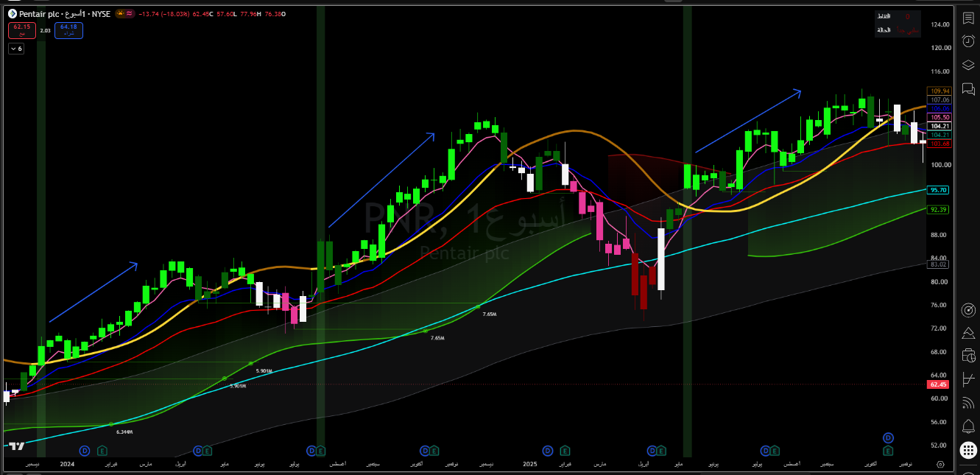Open the watchlist panel icon

967,18
